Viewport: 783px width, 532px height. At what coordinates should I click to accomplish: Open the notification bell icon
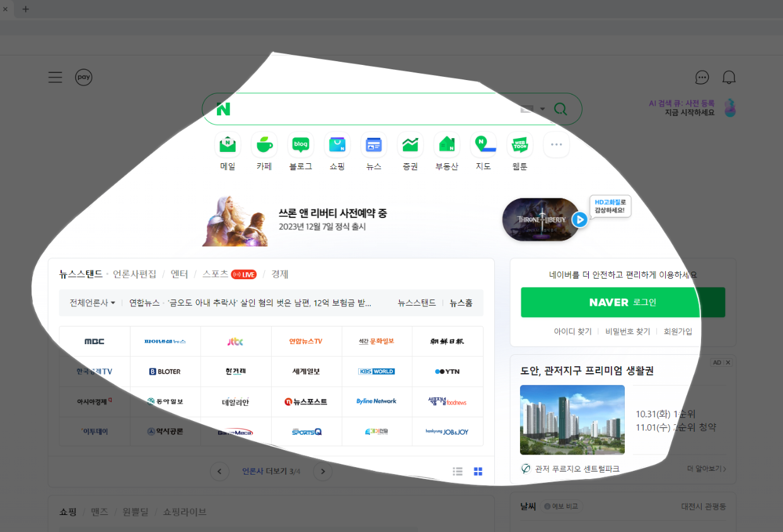[x=729, y=78]
